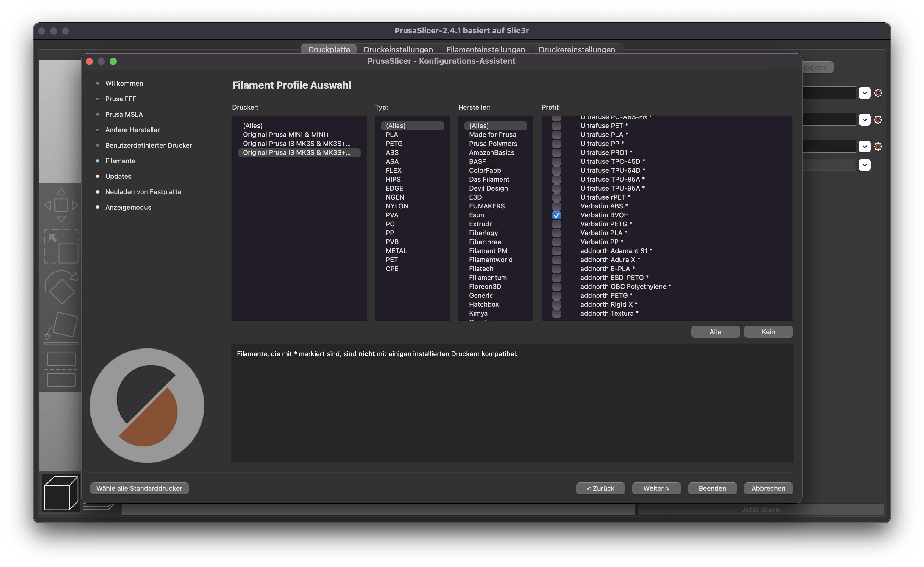Screen dimensions: 924x567
Task: Select Generic manufacturer
Action: 495,295
